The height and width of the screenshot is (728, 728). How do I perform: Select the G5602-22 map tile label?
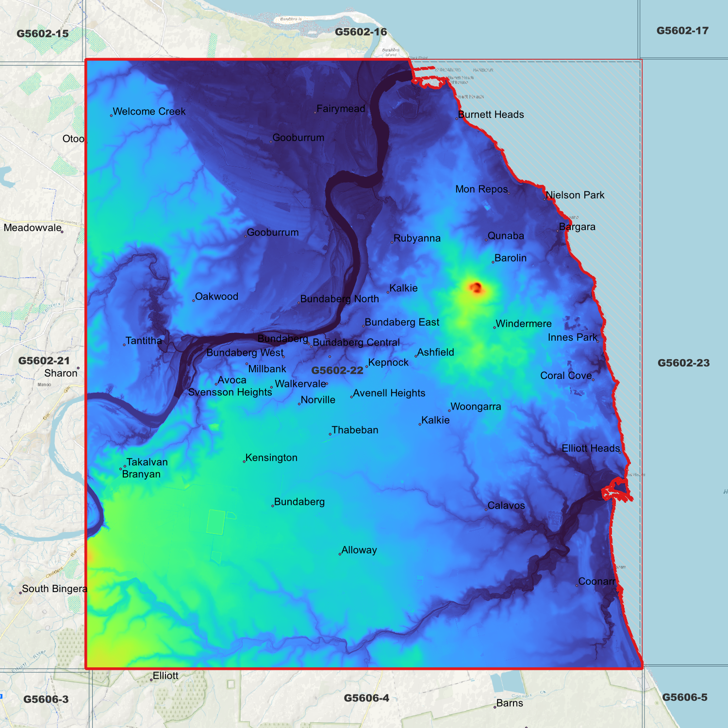[338, 370]
